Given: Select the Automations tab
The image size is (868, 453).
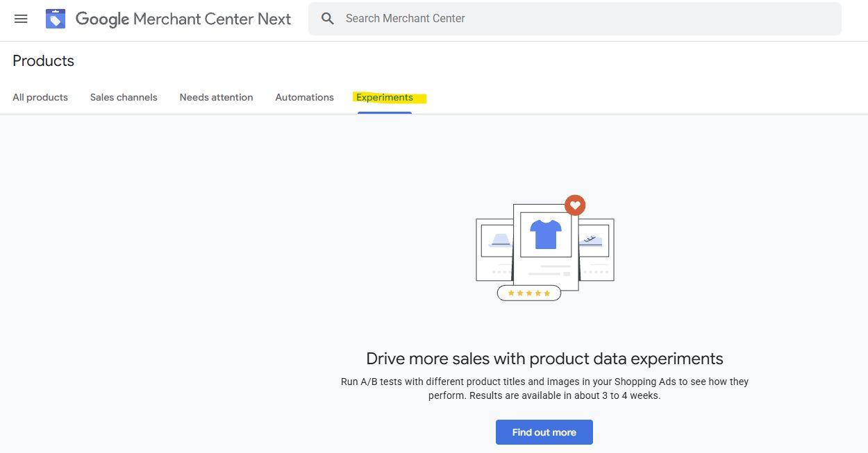Looking at the screenshot, I should tap(304, 97).
